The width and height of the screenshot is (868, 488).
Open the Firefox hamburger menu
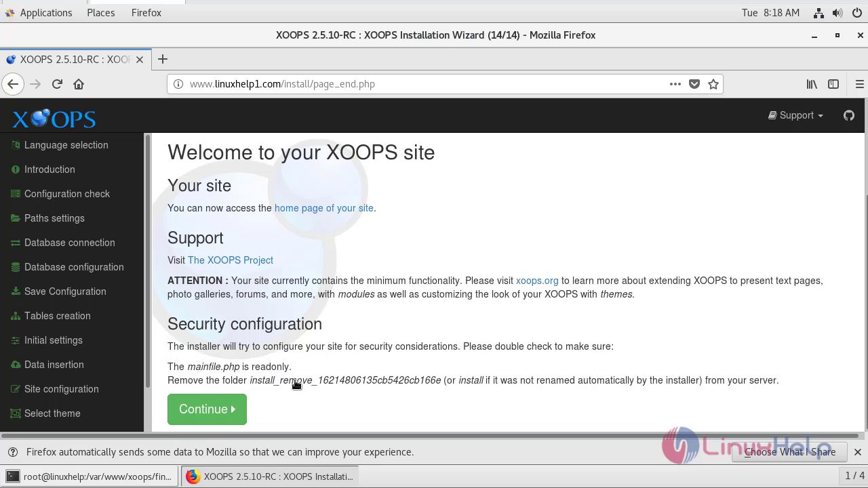[859, 84]
